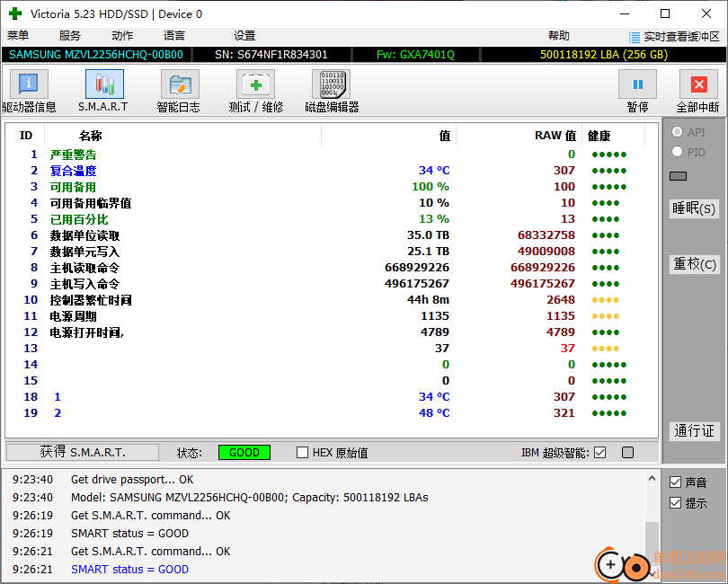Open the 语言 menu
Image resolution: width=728 pixels, height=584 pixels.
174,36
